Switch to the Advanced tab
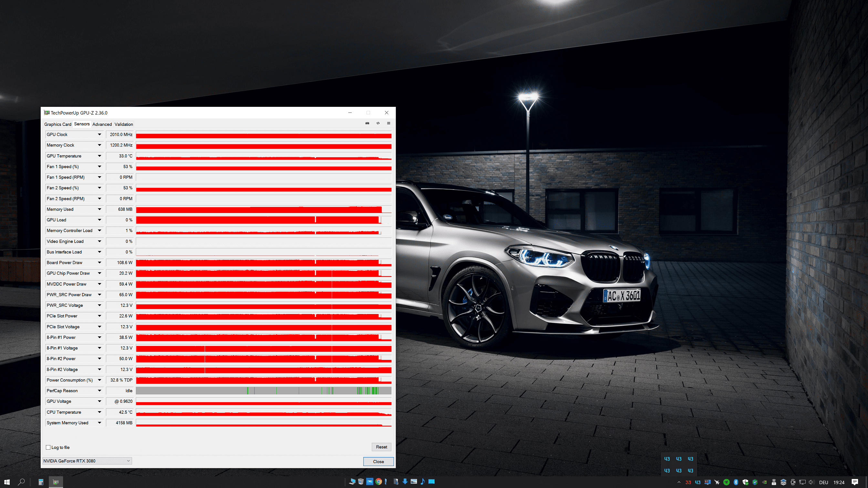 [x=102, y=124]
